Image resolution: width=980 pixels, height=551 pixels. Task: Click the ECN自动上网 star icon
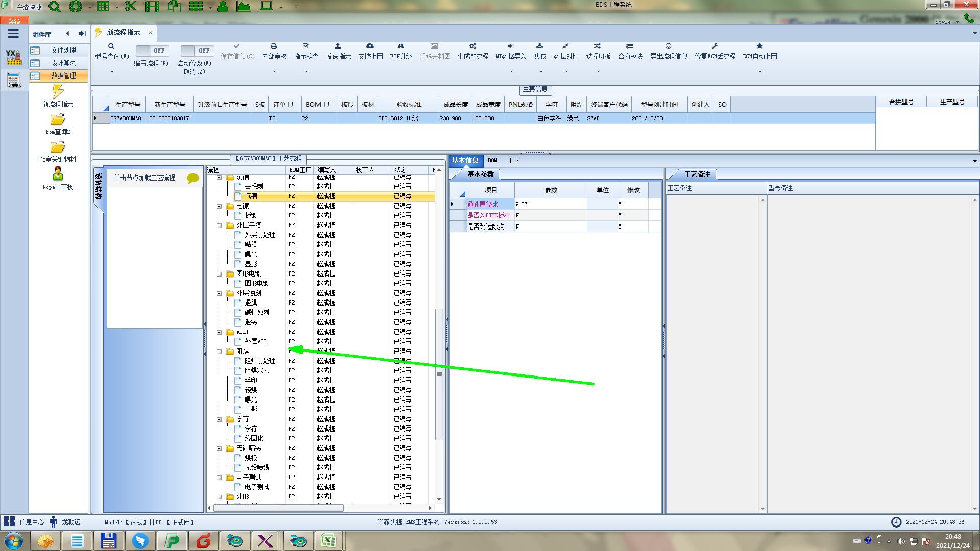pos(759,46)
